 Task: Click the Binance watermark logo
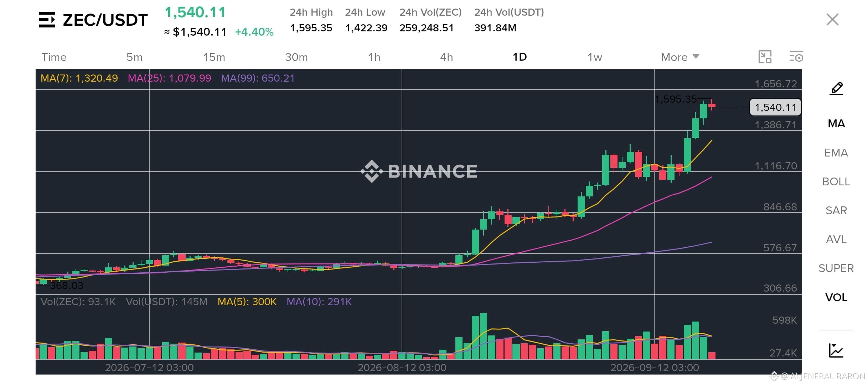tap(419, 171)
